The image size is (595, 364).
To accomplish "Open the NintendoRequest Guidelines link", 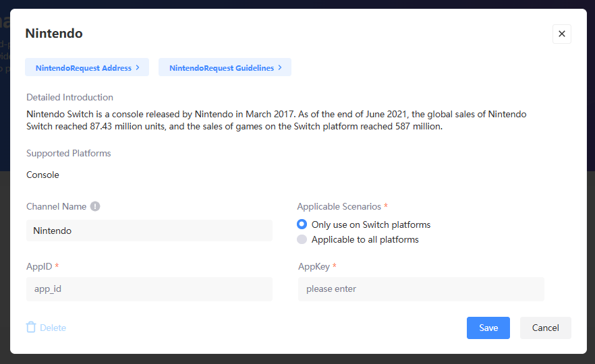I will tap(221, 68).
